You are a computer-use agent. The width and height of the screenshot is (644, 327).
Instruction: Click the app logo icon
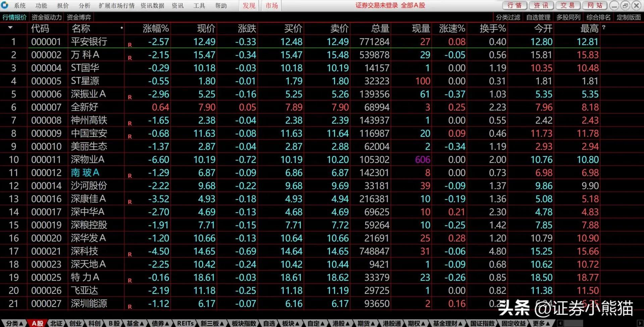5,5
